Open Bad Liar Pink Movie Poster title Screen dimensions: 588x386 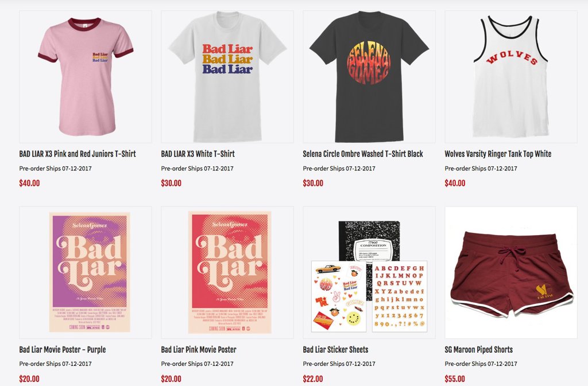click(x=199, y=350)
